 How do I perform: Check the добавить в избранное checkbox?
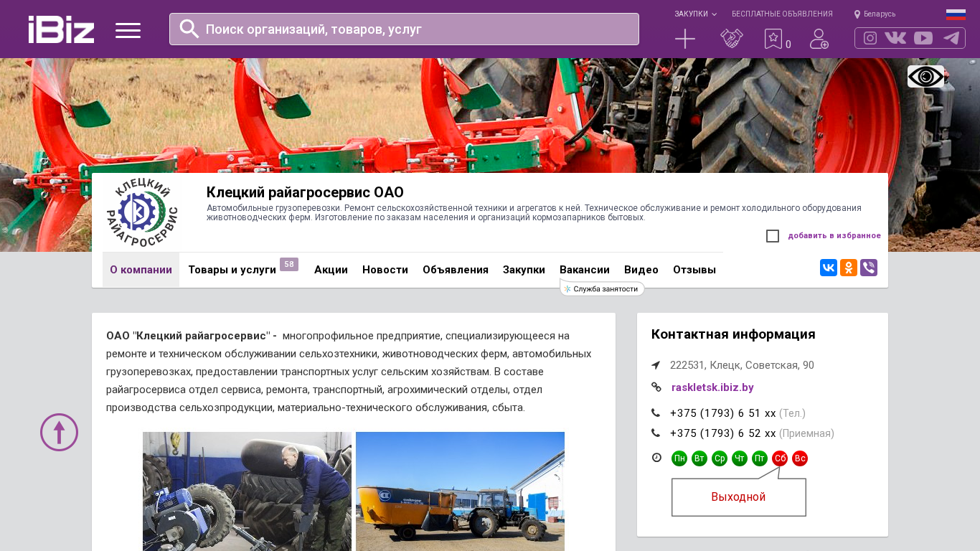tap(773, 236)
